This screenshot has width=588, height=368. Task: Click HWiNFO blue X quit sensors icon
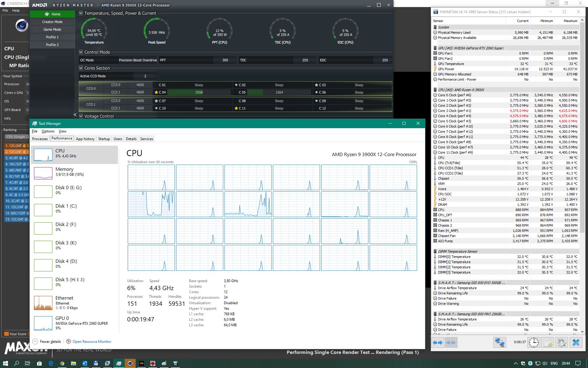576,343
